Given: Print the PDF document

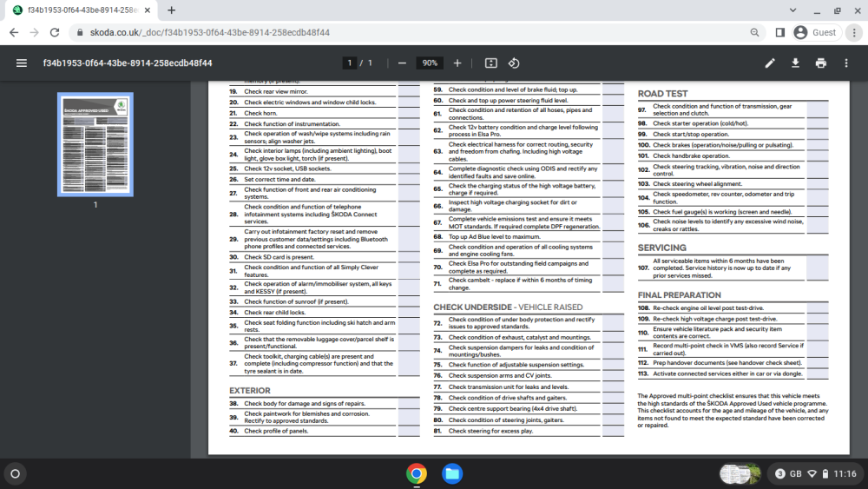Looking at the screenshot, I should pyautogui.click(x=821, y=63).
